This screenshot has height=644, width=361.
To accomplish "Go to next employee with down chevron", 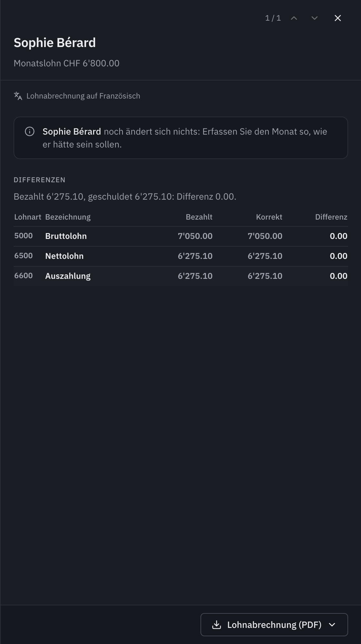I will coord(314,18).
